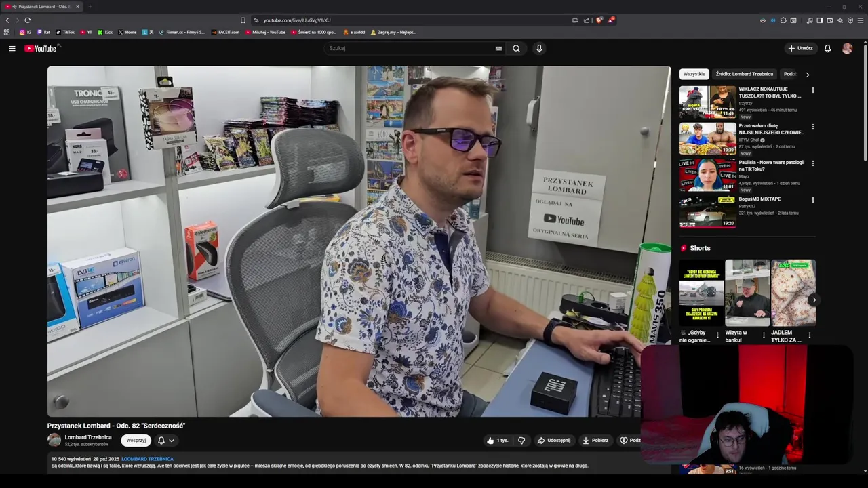
Task: Select the Wszystkie filter chip
Action: click(x=694, y=74)
